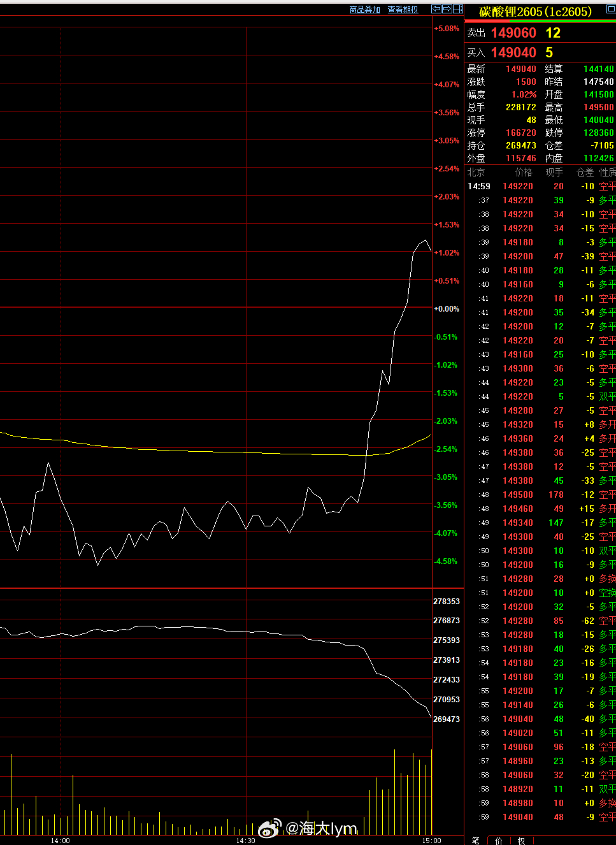The height and width of the screenshot is (845, 616).
Task: Click the right arrow next-contract icon
Action: coord(447,9)
